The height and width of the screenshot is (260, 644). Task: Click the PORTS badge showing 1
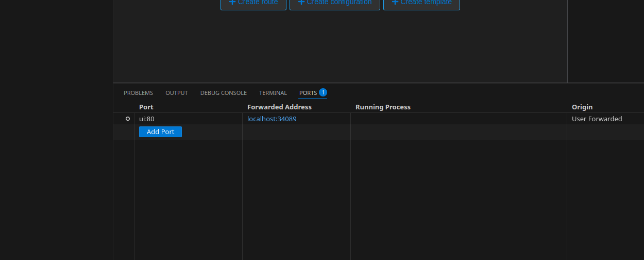pos(323,92)
